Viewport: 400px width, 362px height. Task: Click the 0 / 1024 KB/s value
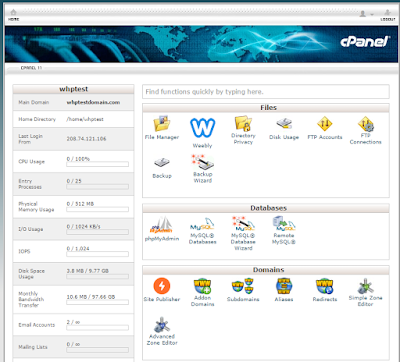tap(83, 226)
